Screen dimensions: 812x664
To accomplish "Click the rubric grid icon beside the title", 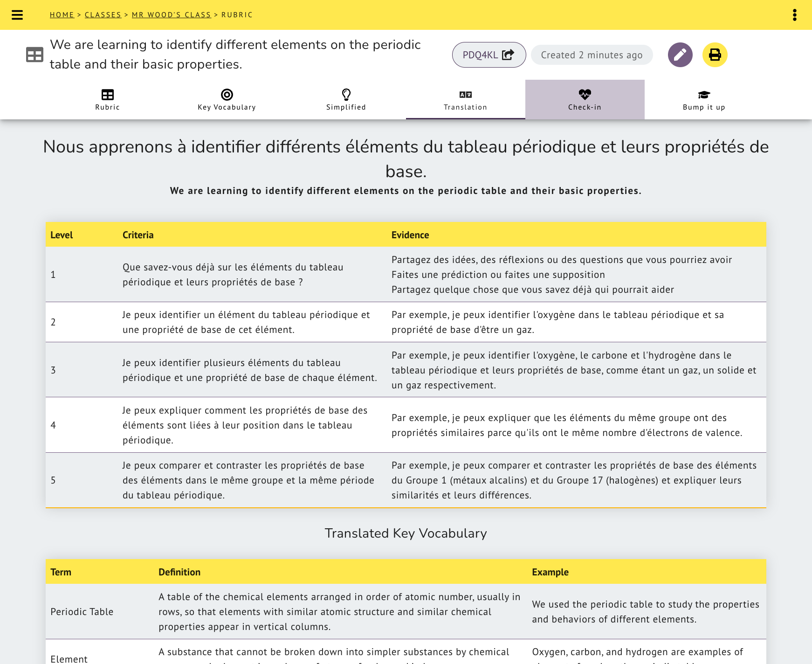I will pos(34,55).
